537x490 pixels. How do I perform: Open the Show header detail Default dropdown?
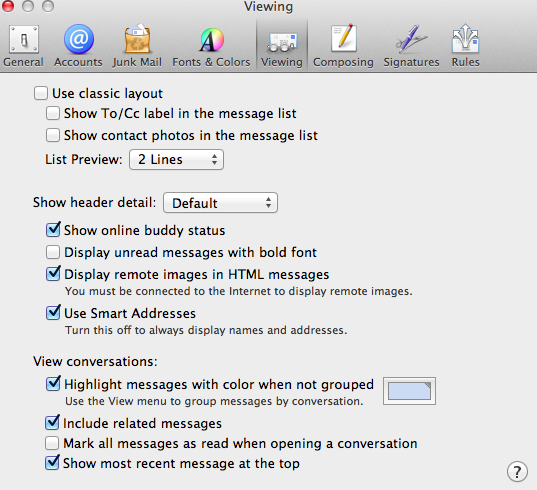click(x=220, y=203)
